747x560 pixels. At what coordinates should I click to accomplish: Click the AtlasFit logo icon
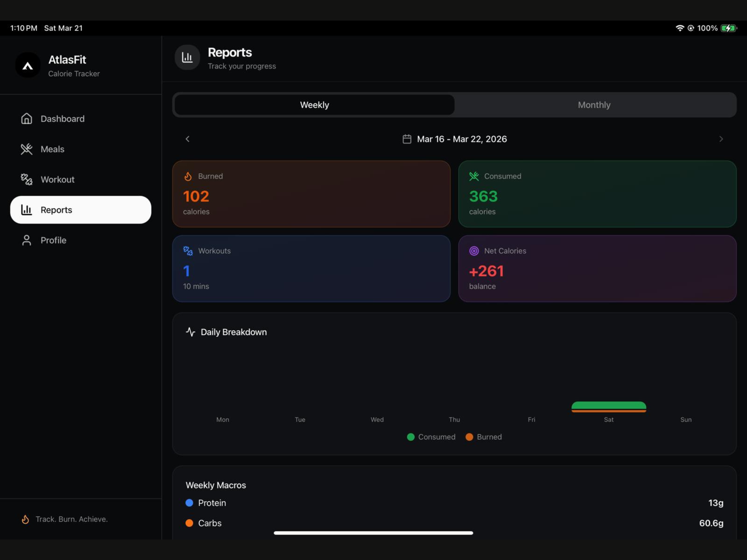click(28, 65)
